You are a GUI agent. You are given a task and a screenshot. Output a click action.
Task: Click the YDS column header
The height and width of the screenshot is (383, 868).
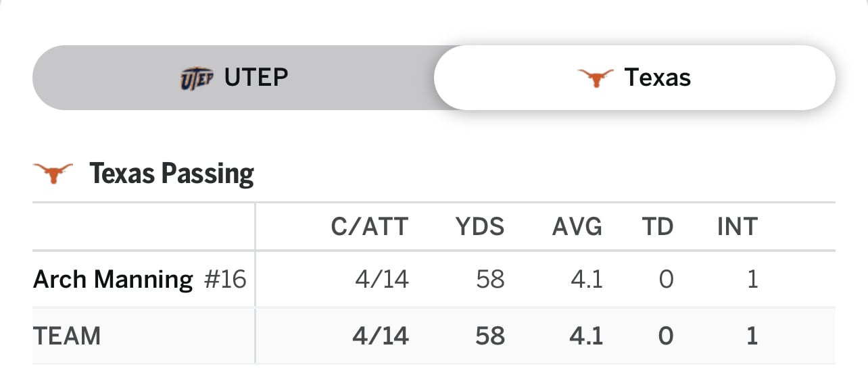479,227
